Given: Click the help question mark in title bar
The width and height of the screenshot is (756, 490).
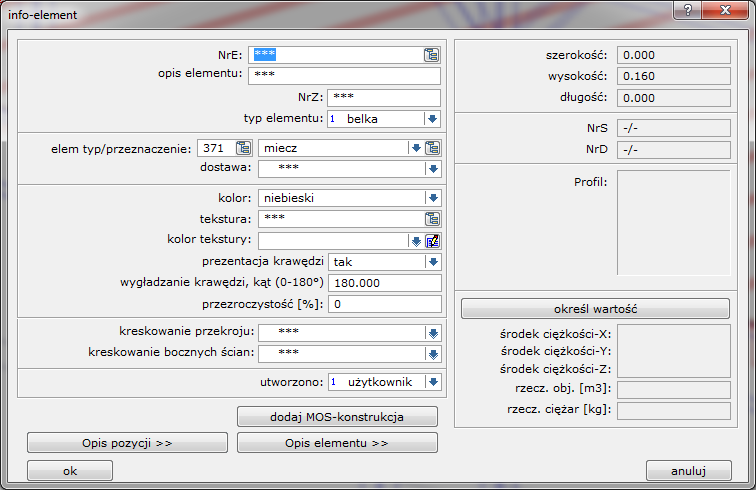Looking at the screenshot, I should [x=686, y=10].
